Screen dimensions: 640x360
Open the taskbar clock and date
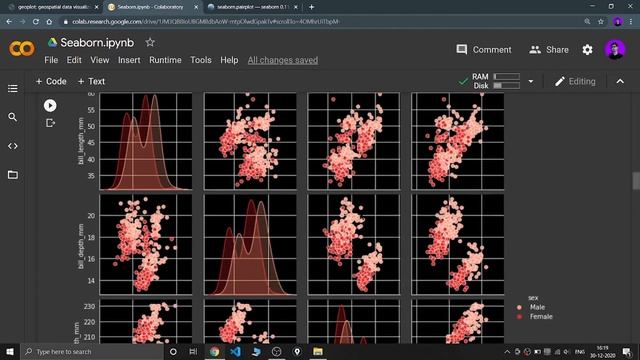click(603, 351)
